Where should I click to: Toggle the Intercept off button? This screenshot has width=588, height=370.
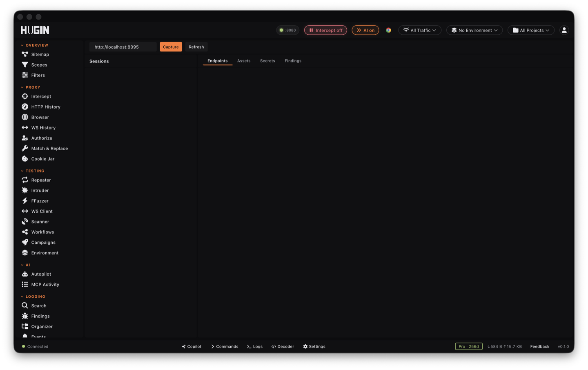325,30
